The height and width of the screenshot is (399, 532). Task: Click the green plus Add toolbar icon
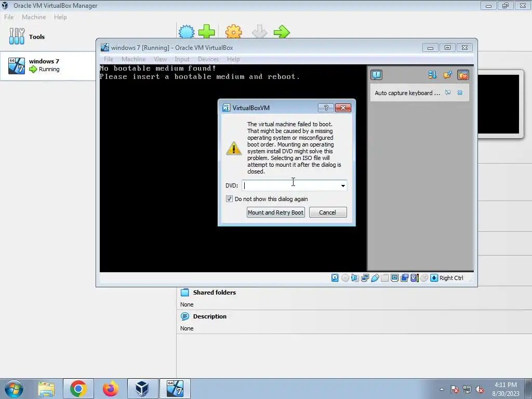206,32
